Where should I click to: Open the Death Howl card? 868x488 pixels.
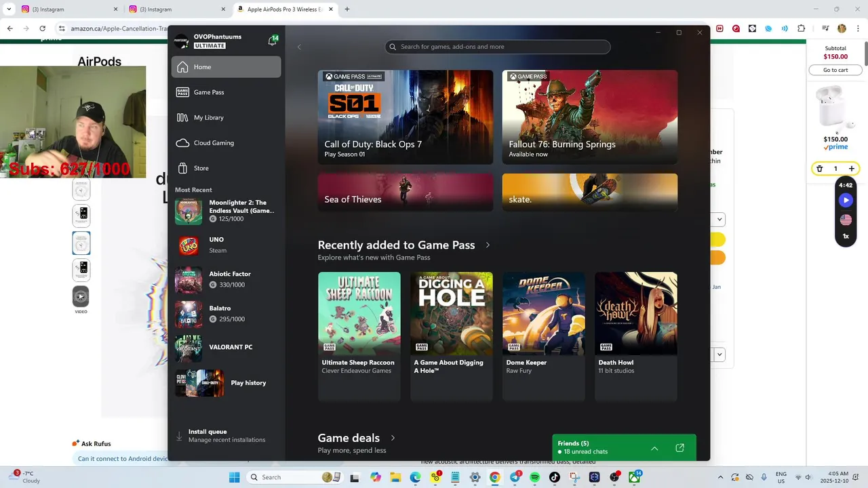pos(636,336)
